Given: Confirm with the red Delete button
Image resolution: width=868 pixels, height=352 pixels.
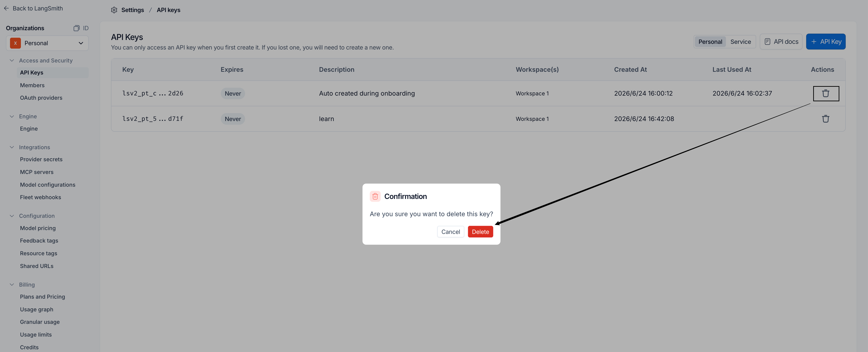Looking at the screenshot, I should [480, 232].
